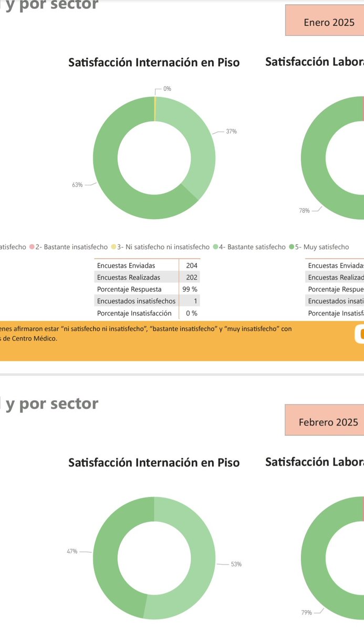Screen dimensions: 364x631
Task: Click the value 1 in the Encuestados insatisfechos row
Action: [195, 301]
